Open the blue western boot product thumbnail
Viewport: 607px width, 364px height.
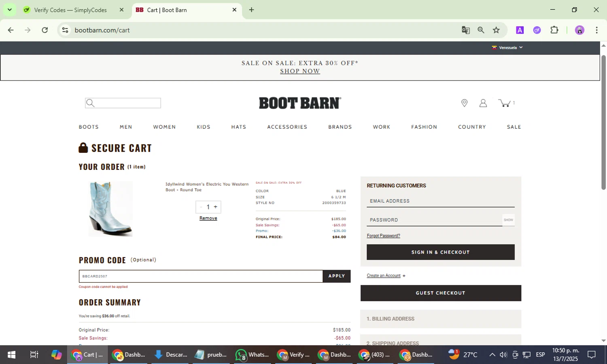pyautogui.click(x=110, y=209)
